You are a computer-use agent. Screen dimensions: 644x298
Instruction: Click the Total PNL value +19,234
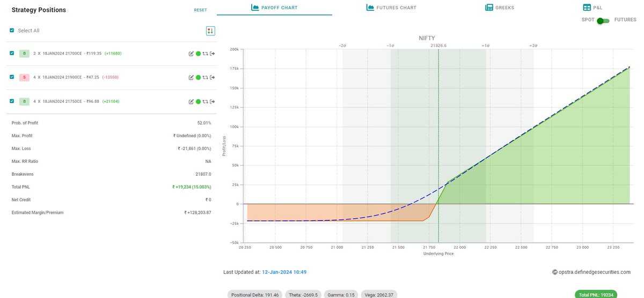192,187
